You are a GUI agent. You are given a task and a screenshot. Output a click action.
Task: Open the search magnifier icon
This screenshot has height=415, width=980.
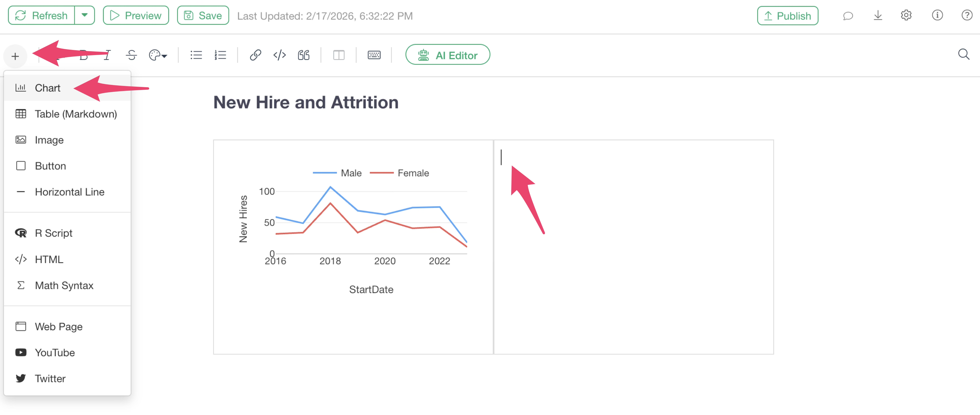pyautogui.click(x=963, y=55)
